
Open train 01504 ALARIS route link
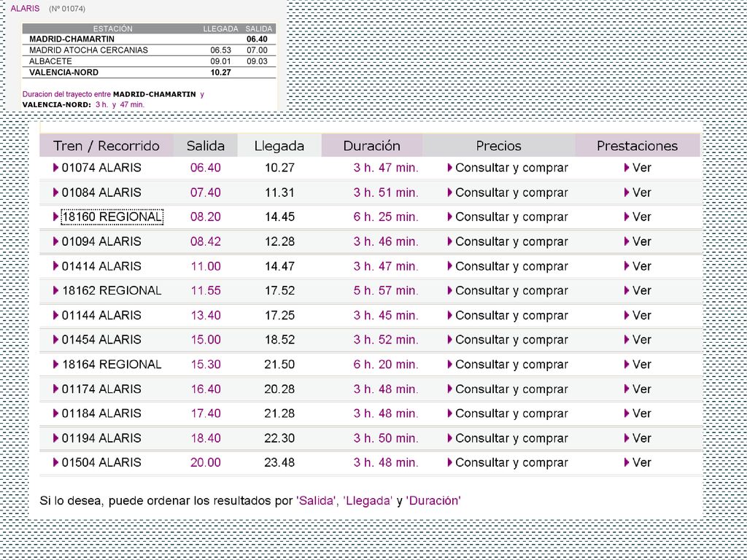(101, 462)
